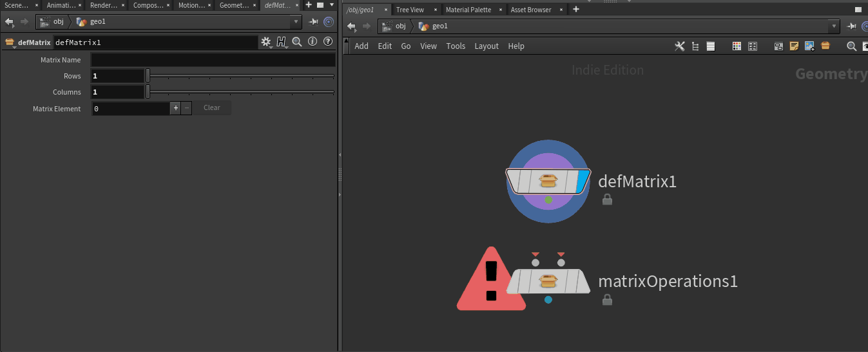Show the color palette grid icon
This screenshot has width=868, height=352.
point(737,46)
